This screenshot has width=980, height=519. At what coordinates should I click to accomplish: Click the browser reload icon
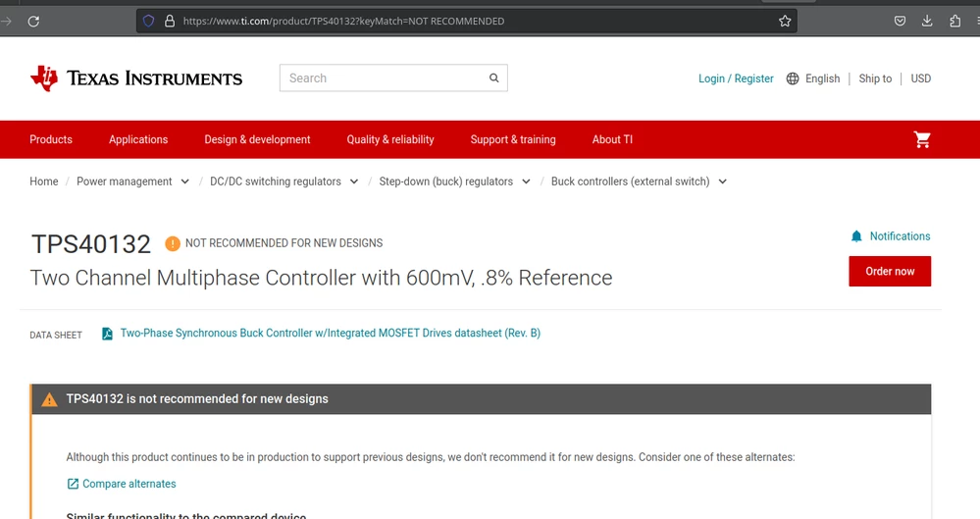(x=33, y=22)
